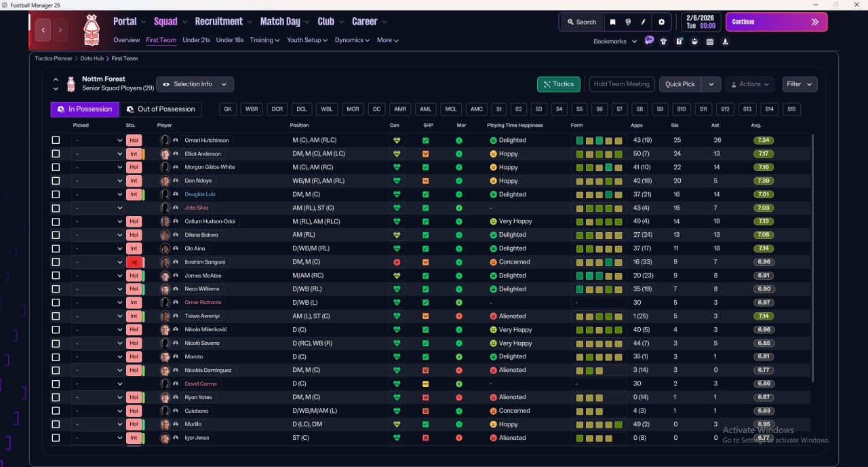
Task: Open the settings gear icon
Action: pos(661,22)
